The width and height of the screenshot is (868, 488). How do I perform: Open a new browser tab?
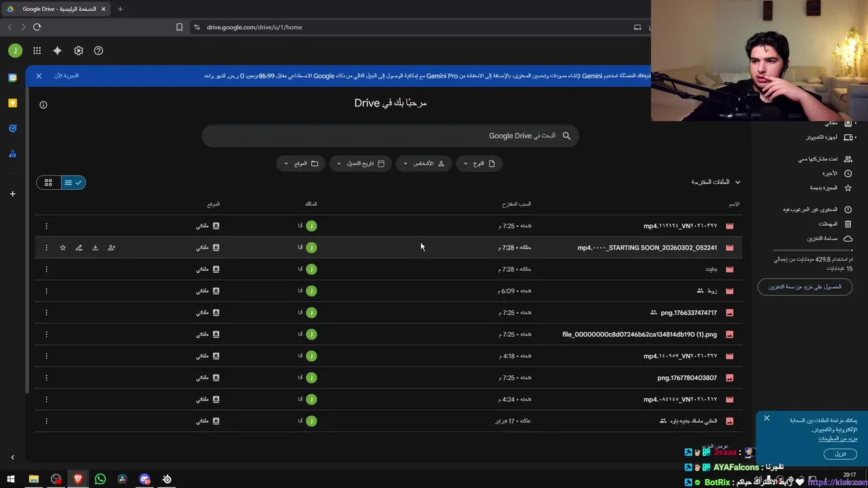[120, 9]
